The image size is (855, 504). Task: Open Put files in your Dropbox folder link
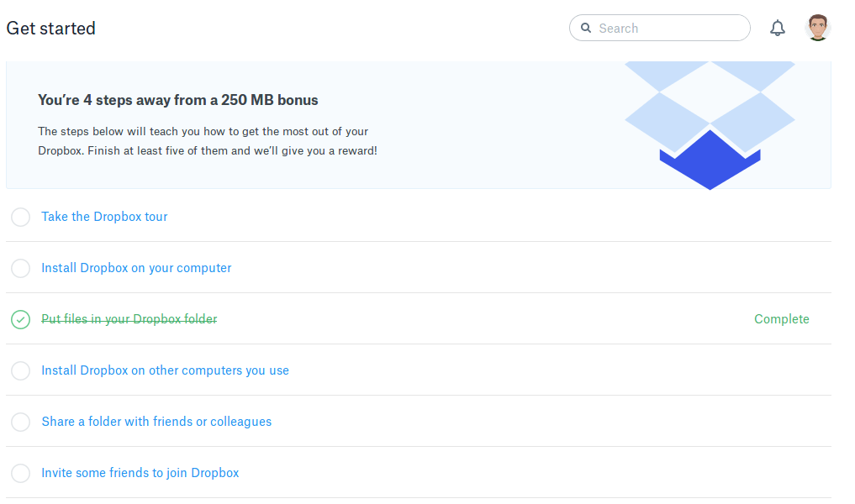click(x=129, y=319)
